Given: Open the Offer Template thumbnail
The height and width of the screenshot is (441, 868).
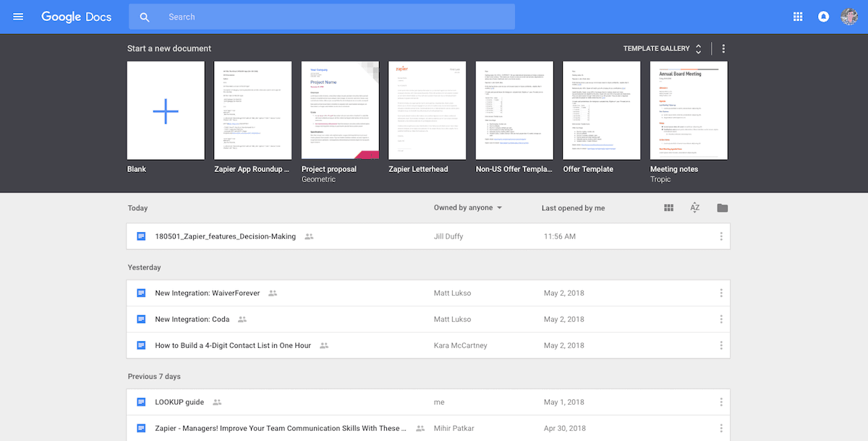Looking at the screenshot, I should (602, 111).
